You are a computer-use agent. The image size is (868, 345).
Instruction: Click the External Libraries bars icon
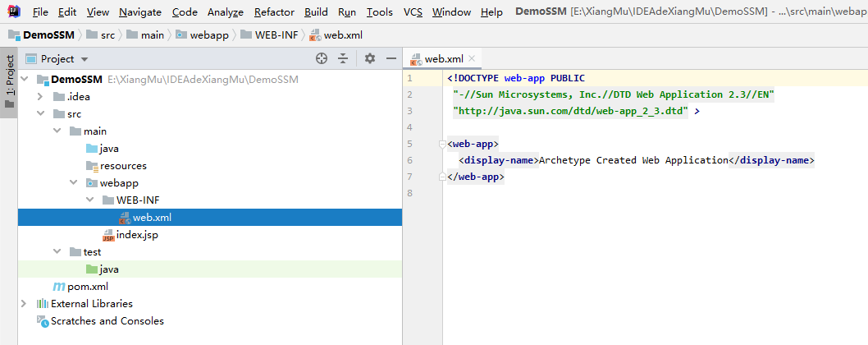point(43,304)
